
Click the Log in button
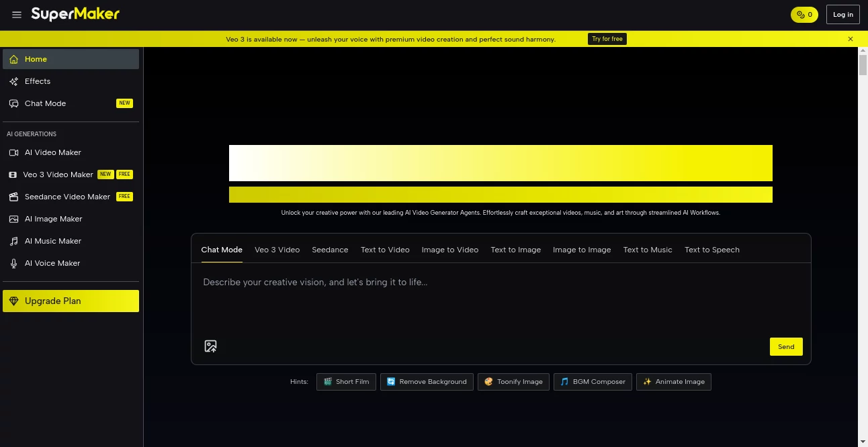click(842, 14)
